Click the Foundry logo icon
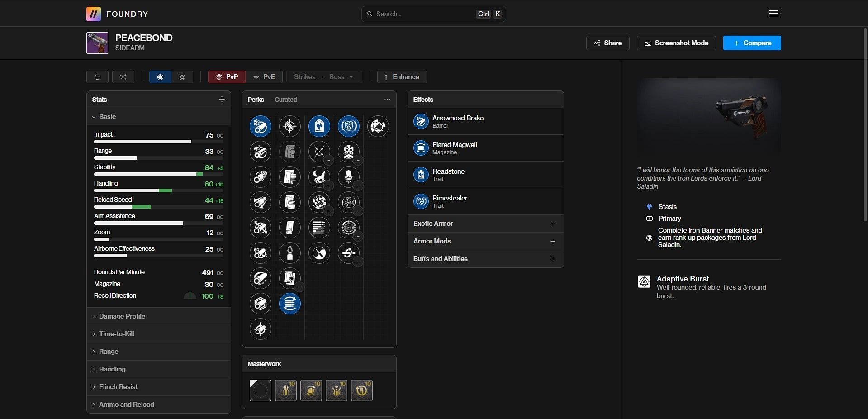Image resolution: width=868 pixels, height=419 pixels. click(x=94, y=14)
